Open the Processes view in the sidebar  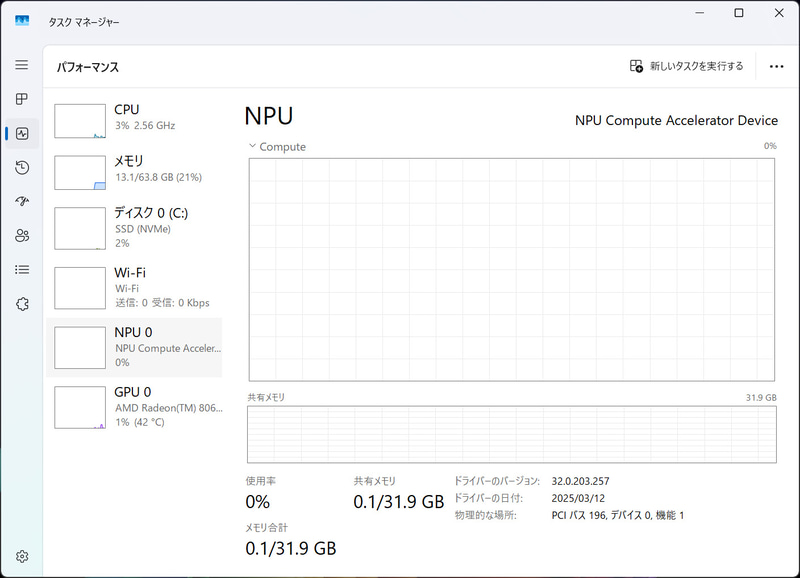pyautogui.click(x=21, y=99)
